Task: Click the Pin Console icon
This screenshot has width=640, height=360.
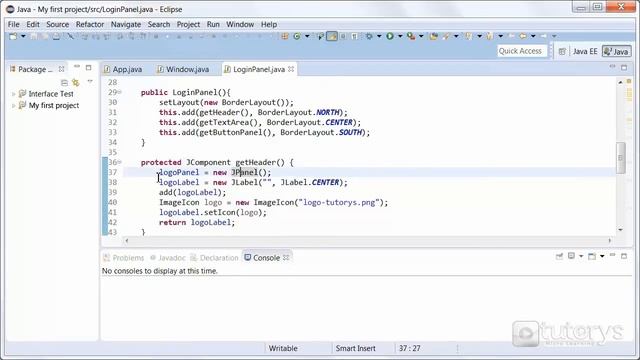Action: point(559,256)
